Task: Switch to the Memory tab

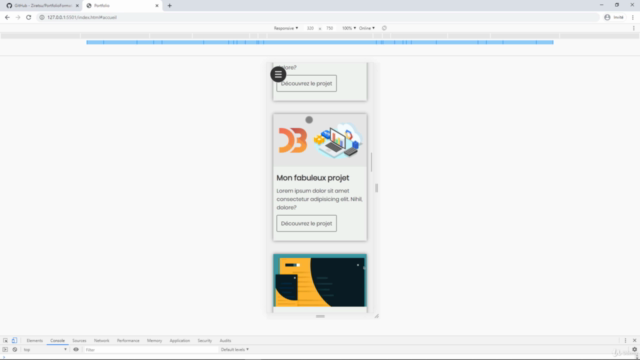Action: (x=154, y=340)
